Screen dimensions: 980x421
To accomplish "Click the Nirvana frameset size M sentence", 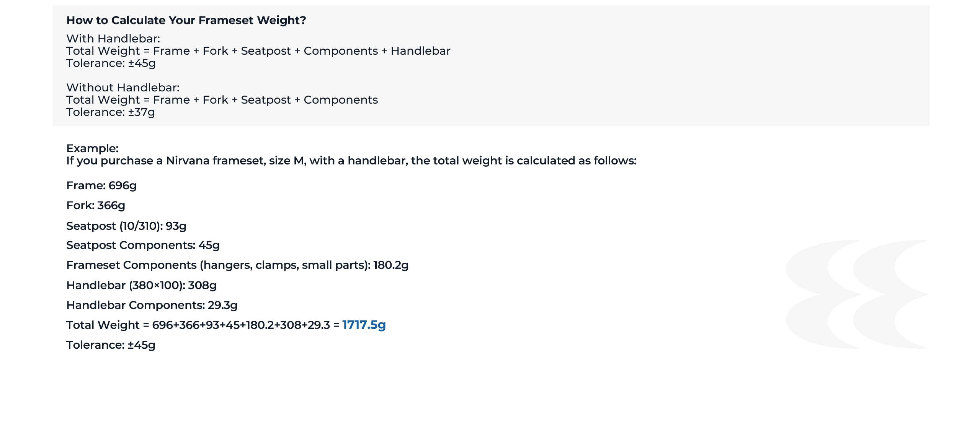I will (351, 161).
